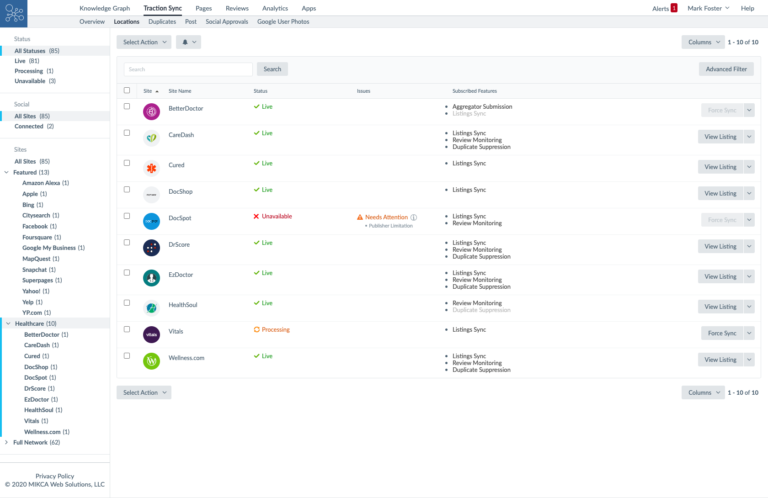Click the EzDoctor site logo
Image resolution: width=768 pixels, height=498 pixels.
[x=151, y=278]
